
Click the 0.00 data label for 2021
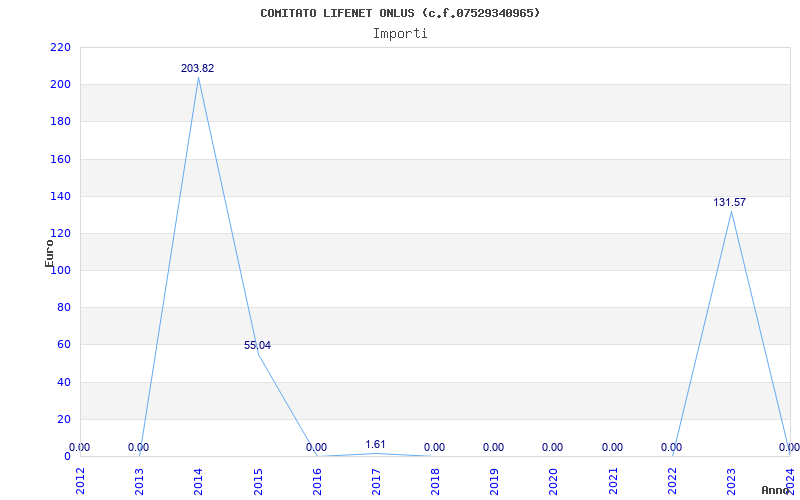click(x=612, y=447)
